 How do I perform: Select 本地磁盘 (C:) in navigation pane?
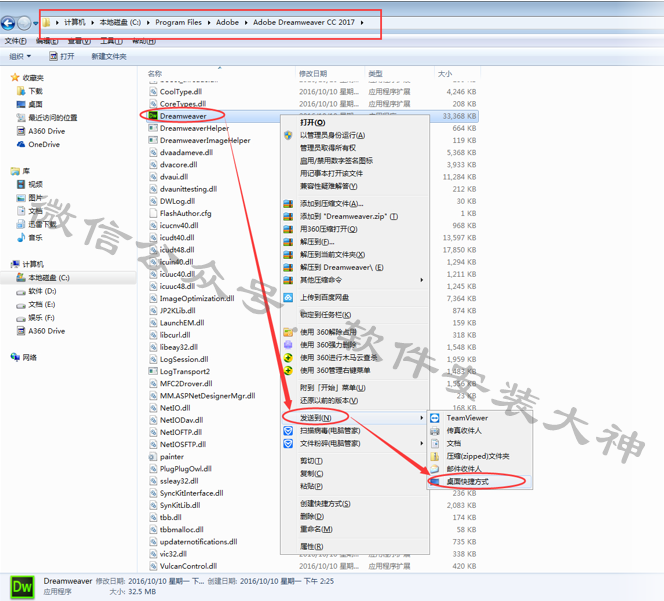(x=49, y=277)
